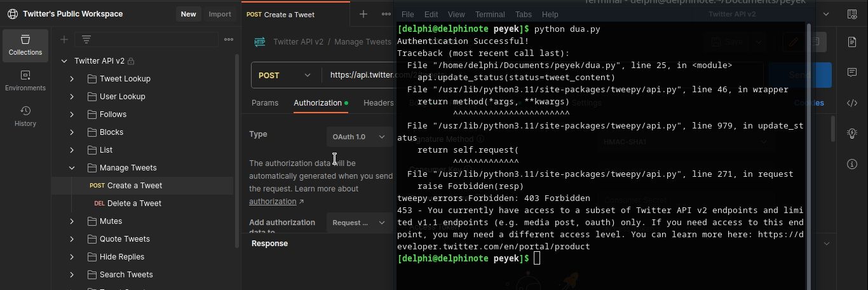Expand the Follows folder chevron
The image size is (868, 290).
pyautogui.click(x=72, y=114)
